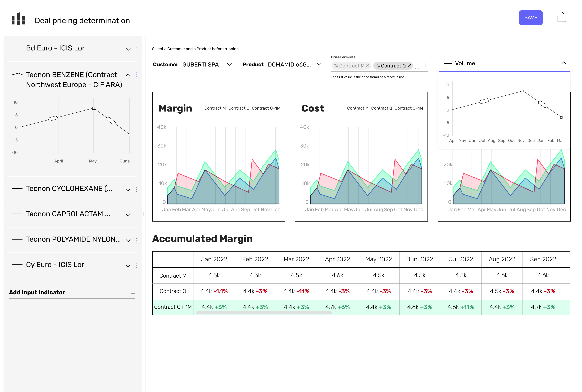Click Contract Q Mar 2022 cell 4.4k -11%
This screenshot has height=392, width=582.
(296, 291)
